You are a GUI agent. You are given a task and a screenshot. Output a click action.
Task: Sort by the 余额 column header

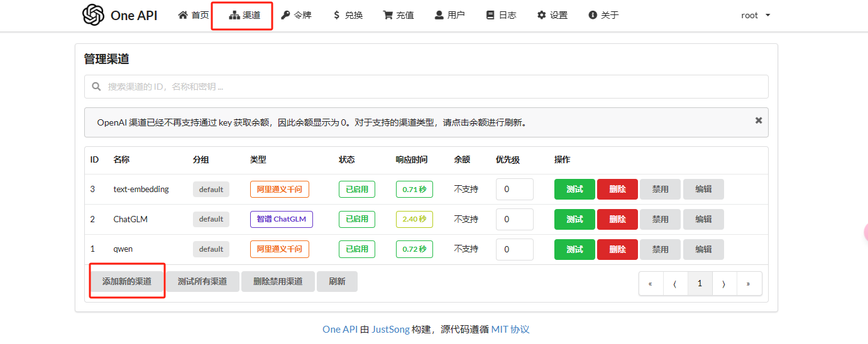(x=462, y=159)
